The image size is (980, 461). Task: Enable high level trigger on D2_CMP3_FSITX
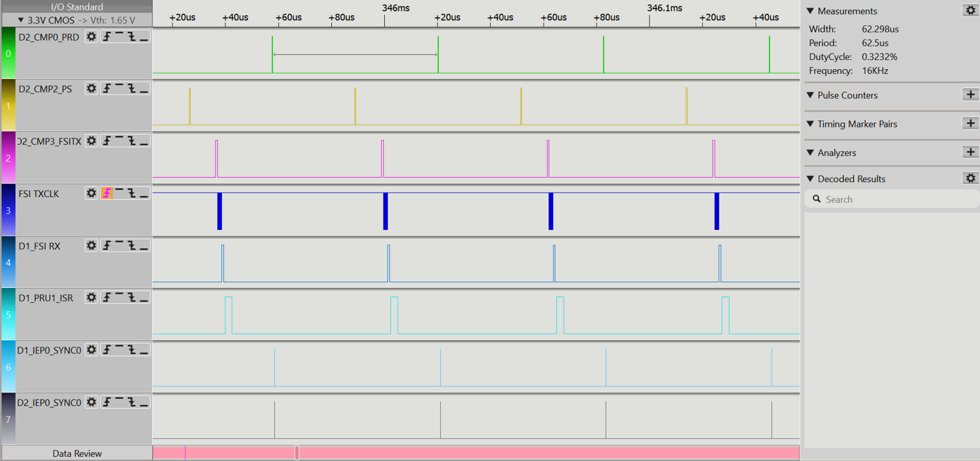[x=119, y=141]
